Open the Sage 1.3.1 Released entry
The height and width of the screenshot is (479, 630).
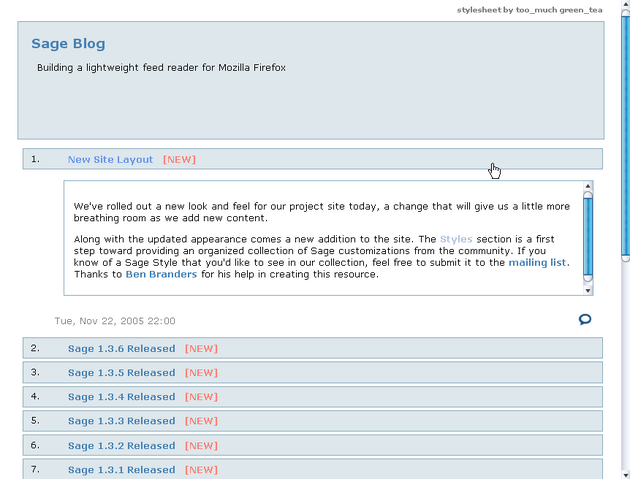click(x=121, y=470)
